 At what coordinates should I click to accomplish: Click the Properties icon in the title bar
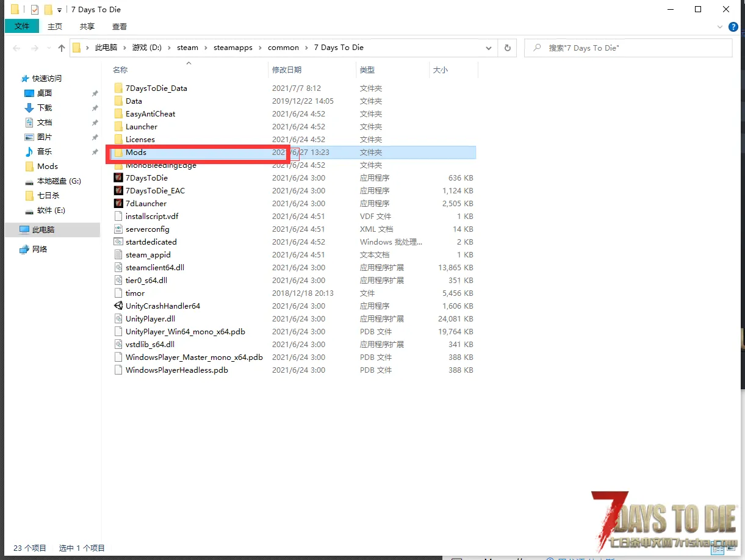tap(34, 10)
